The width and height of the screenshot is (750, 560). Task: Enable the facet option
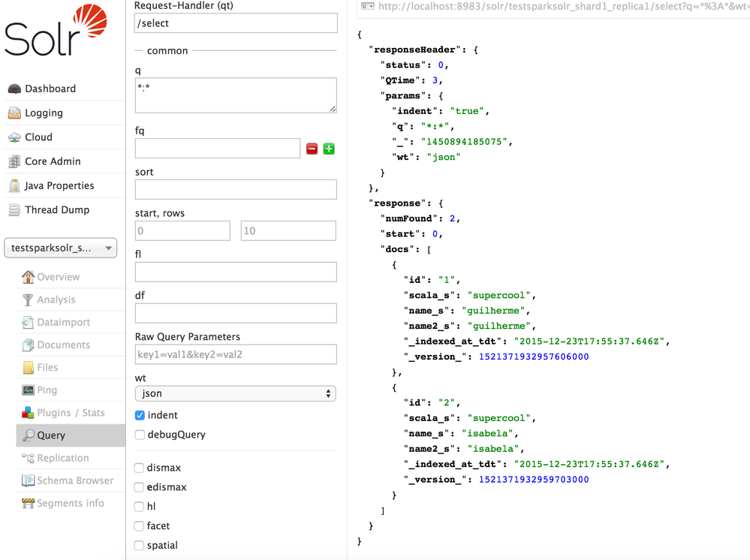coord(138,525)
